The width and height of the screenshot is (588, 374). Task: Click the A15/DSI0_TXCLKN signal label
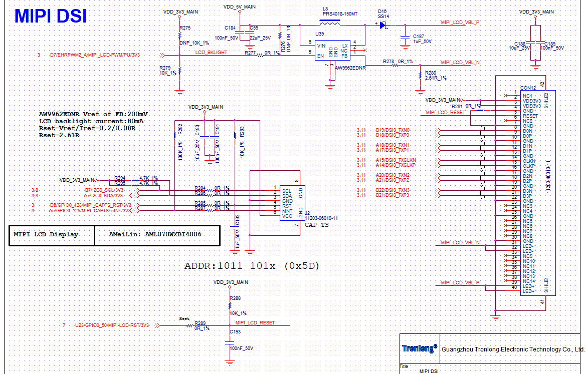point(396,160)
